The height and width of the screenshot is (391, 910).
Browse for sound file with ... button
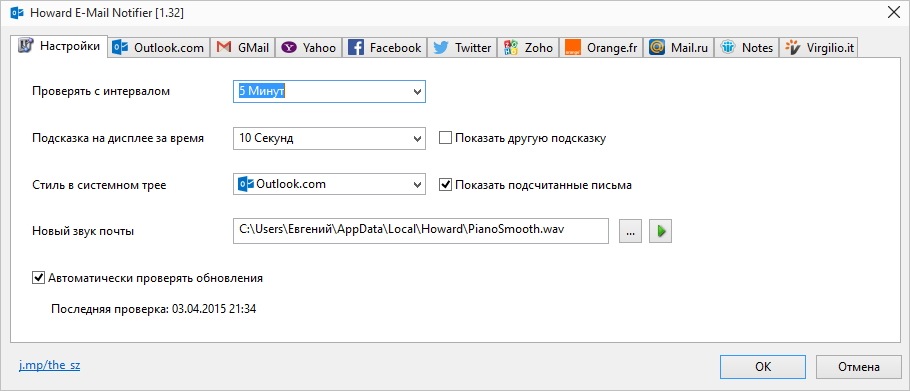coord(630,231)
